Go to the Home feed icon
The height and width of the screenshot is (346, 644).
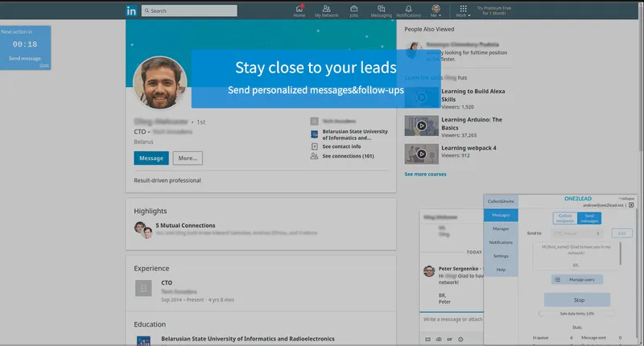pos(299,10)
